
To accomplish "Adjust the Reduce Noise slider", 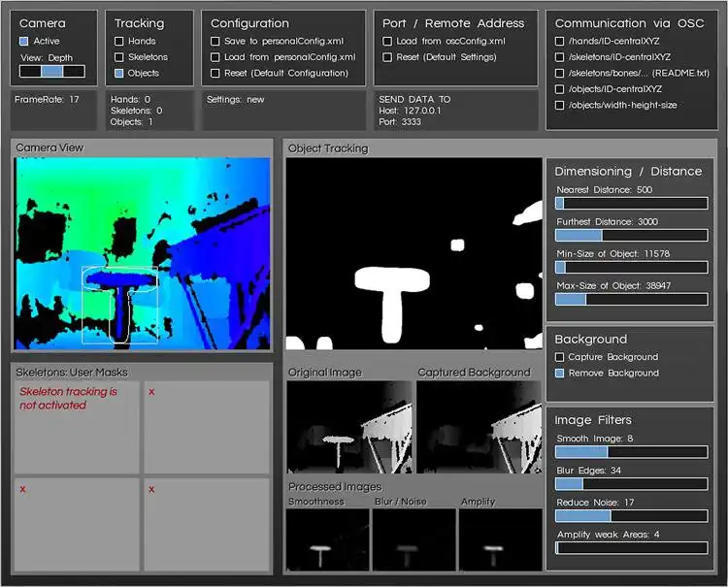I will [632, 516].
